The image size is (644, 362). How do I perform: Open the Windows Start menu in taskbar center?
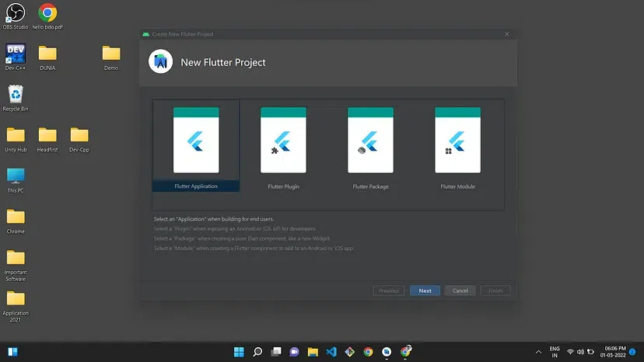click(239, 352)
